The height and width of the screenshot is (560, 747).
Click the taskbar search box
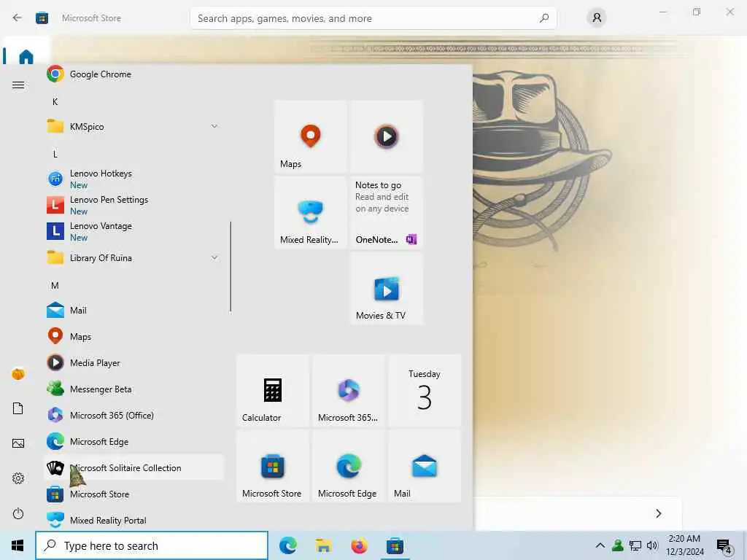(152, 545)
